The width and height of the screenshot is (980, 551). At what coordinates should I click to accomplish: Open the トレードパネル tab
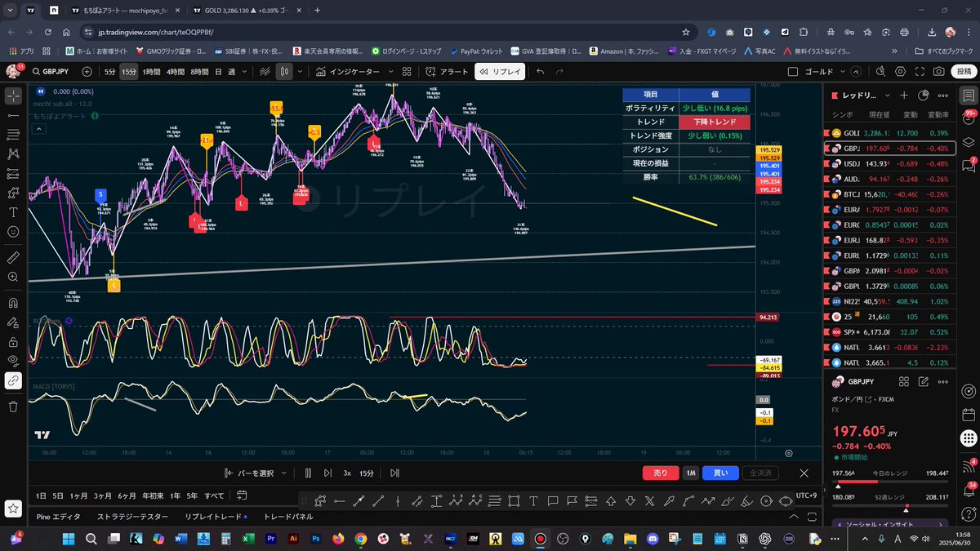(288, 517)
